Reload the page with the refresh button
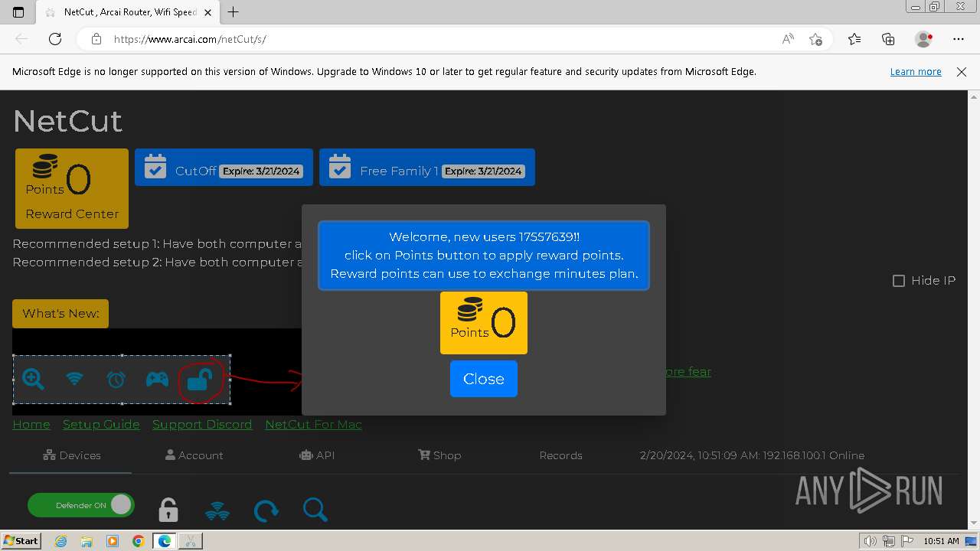Viewport: 980px width, 551px height. [x=55, y=39]
